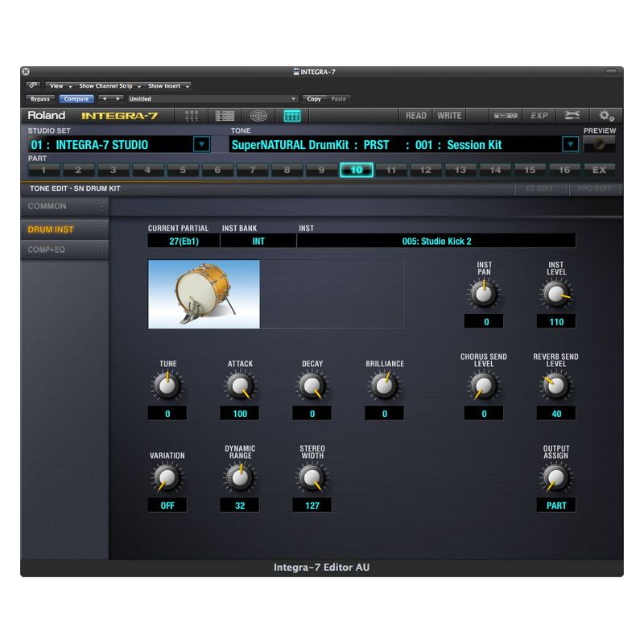Open the utility wrench icon

pos(572,116)
